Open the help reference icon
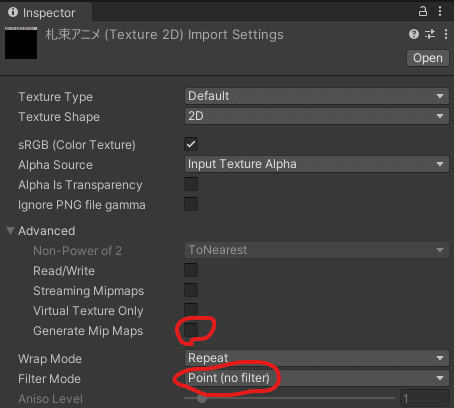Screen dimensions: 454x408 pos(414,34)
